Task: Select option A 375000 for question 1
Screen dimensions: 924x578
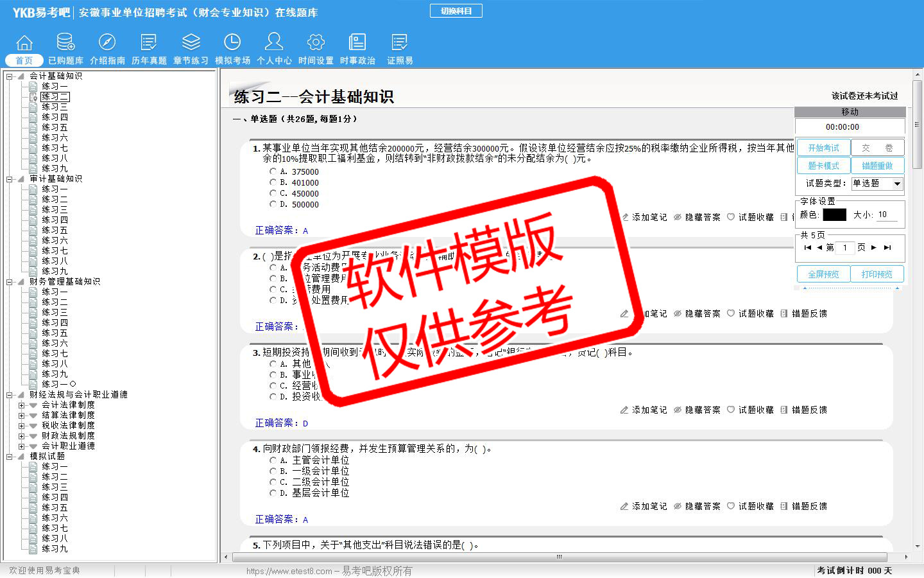Action: 273,171
